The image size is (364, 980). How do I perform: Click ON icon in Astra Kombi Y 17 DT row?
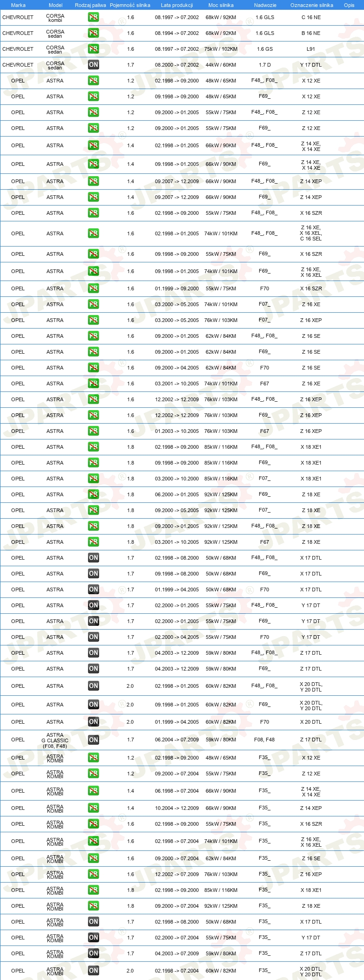[94, 938]
